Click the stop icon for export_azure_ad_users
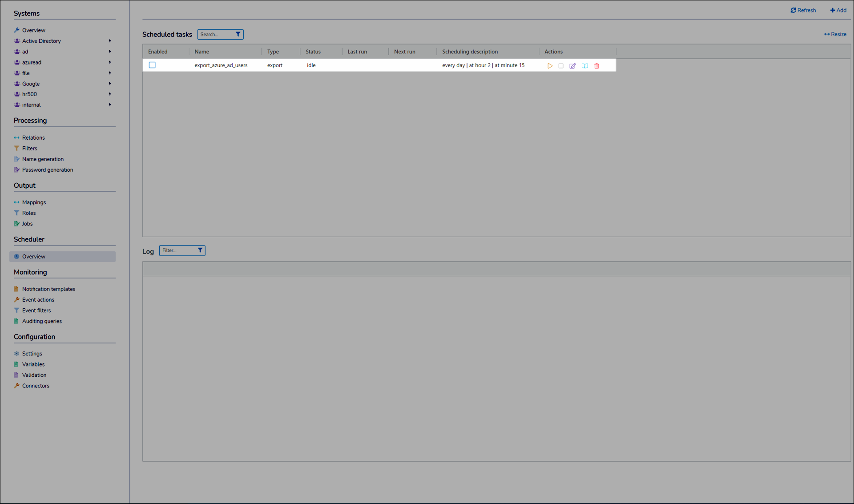The height and width of the screenshot is (504, 854). click(x=561, y=66)
